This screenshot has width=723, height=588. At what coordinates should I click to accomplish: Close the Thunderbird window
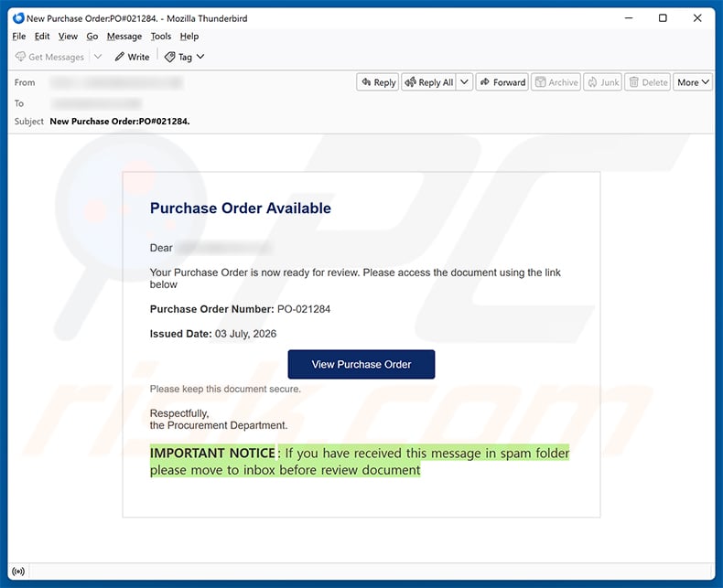pyautogui.click(x=697, y=18)
